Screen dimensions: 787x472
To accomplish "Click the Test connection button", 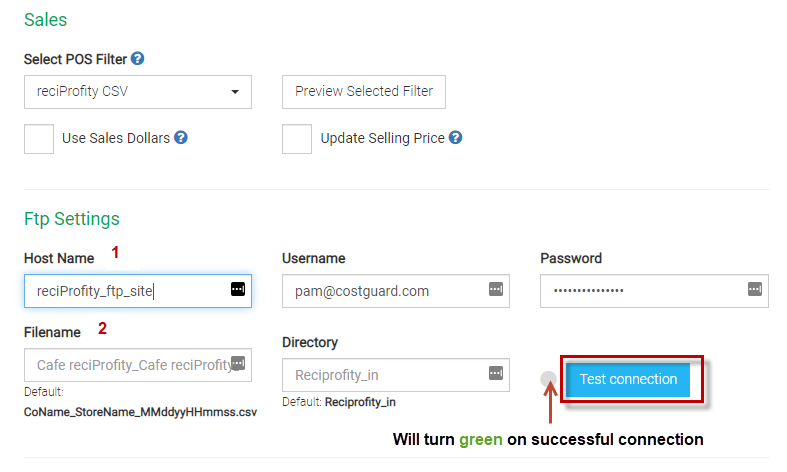I will point(628,379).
